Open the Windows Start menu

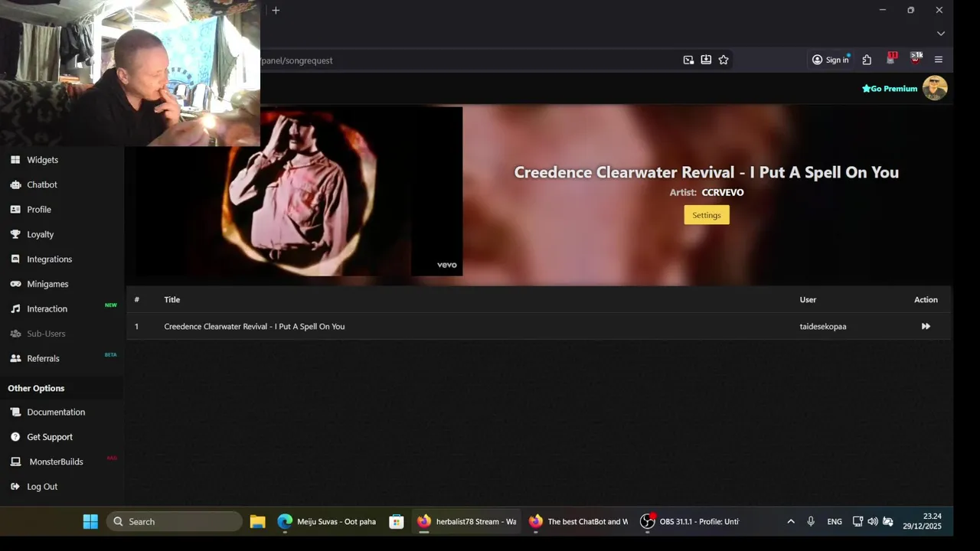pos(90,522)
